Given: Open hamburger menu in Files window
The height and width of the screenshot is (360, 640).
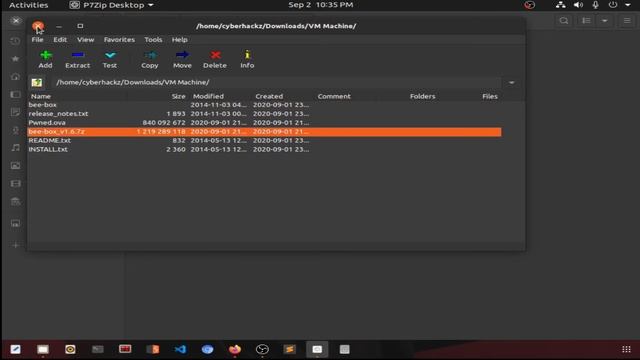Looking at the screenshot, I should (x=627, y=21).
